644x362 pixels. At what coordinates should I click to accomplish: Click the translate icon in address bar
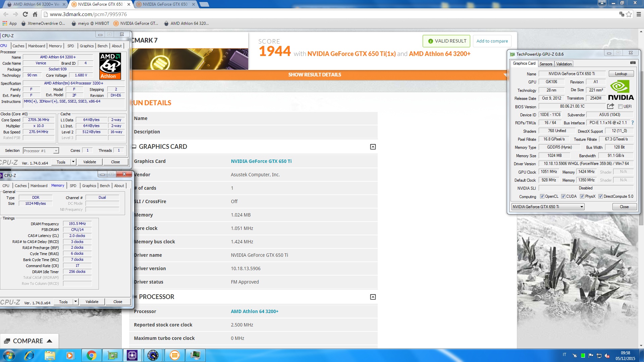[622, 14]
